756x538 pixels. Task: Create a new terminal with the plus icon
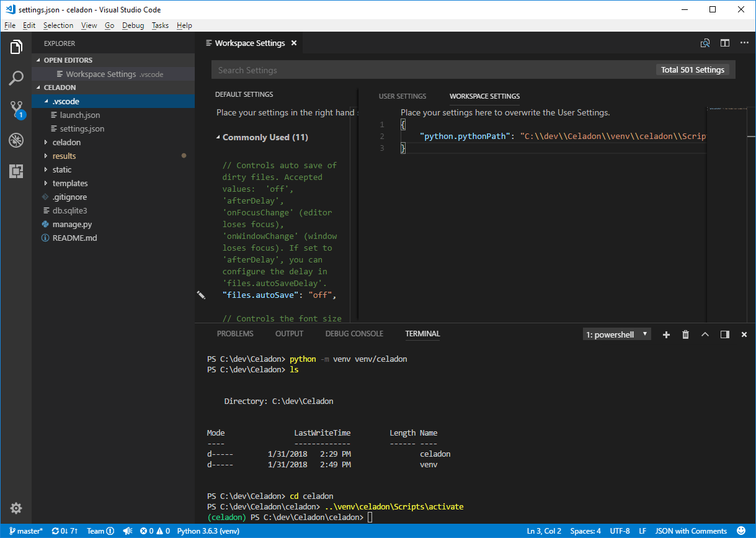666,334
